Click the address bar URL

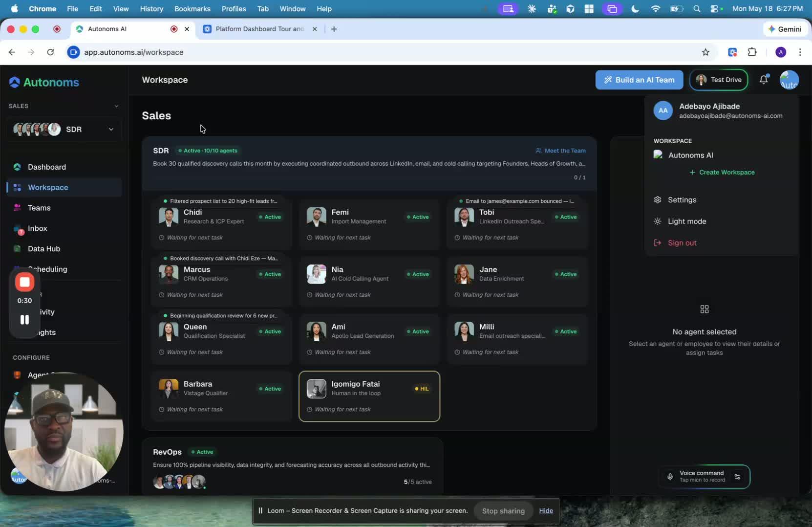tap(133, 52)
